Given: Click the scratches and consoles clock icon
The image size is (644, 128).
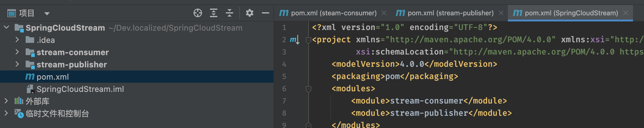Looking at the screenshot, I should coord(19,114).
